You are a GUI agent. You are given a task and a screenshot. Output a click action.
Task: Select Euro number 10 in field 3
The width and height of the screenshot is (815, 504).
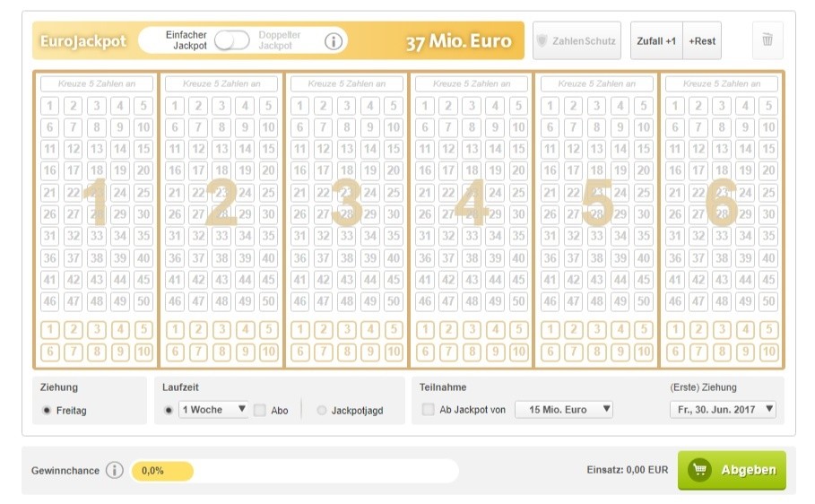394,352
